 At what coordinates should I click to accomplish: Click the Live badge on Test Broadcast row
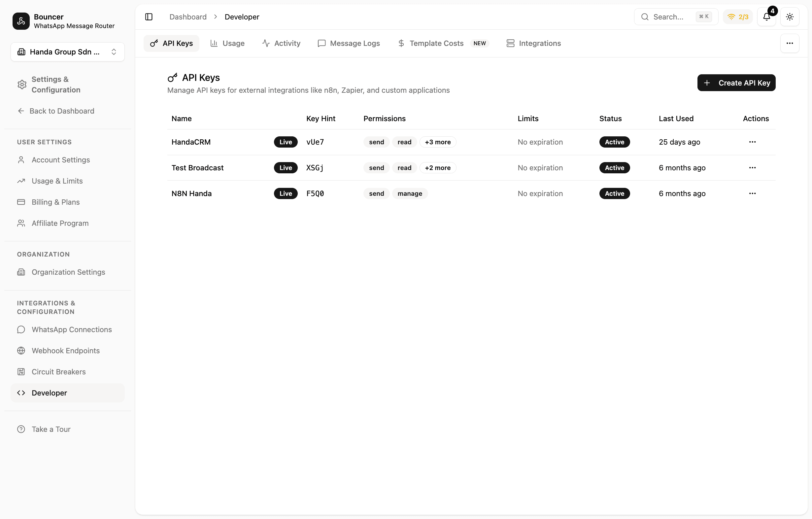(x=286, y=168)
